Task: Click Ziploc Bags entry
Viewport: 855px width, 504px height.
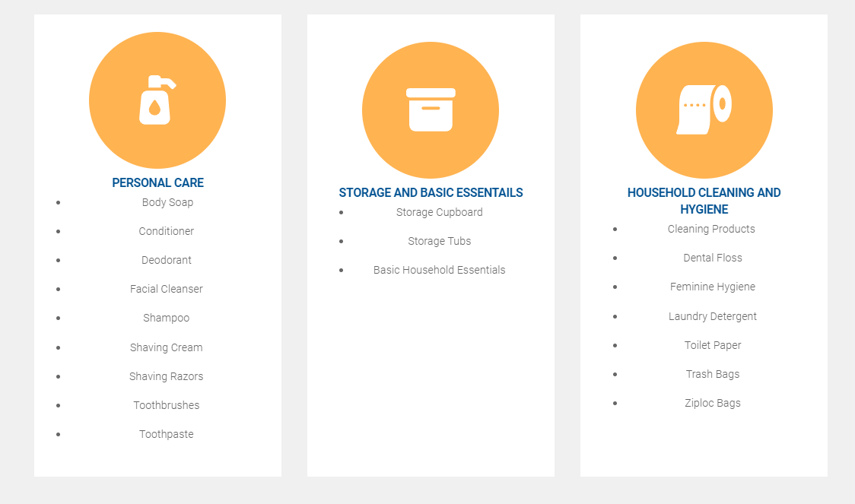Action: coord(713,403)
